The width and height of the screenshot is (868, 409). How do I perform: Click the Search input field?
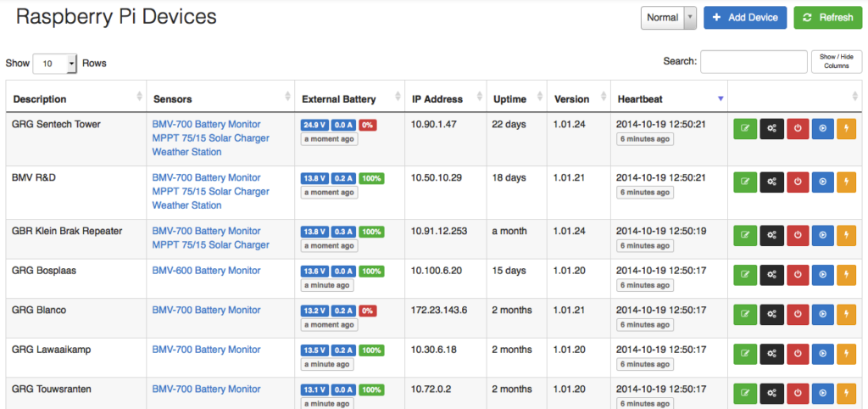(x=753, y=62)
